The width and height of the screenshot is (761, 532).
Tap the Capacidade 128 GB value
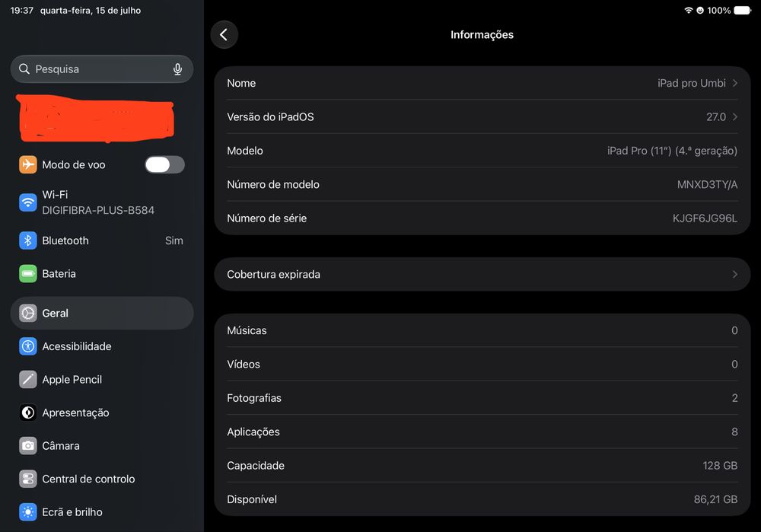[x=720, y=466]
